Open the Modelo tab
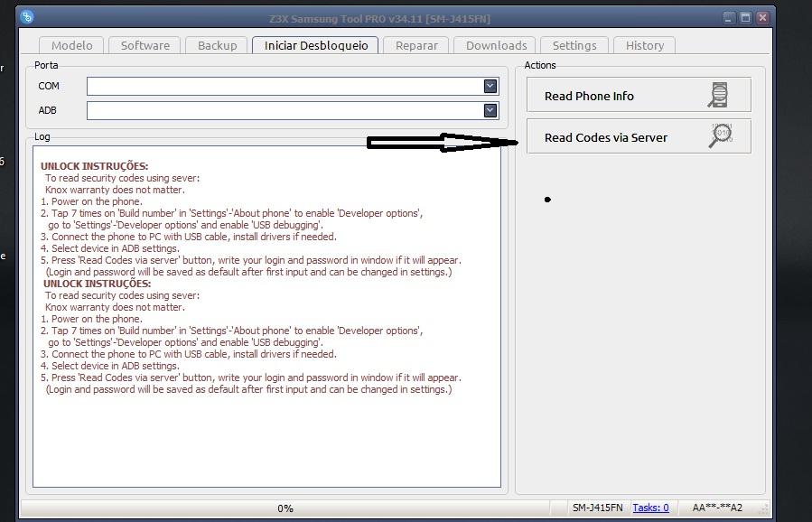Screen dimensions: 812x522 click(71, 45)
